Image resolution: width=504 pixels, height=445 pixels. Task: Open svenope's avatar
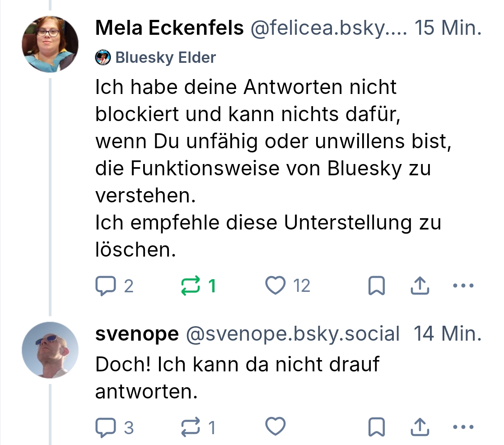(50, 350)
